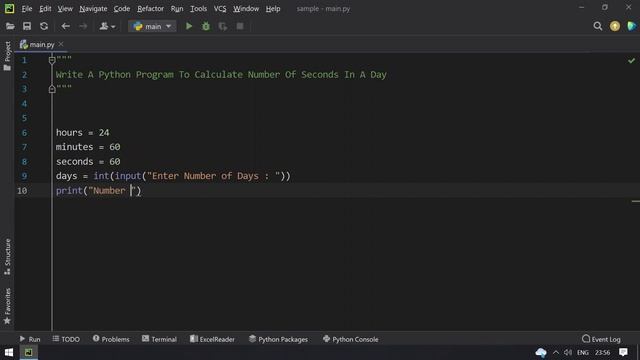Open the Problems tool window
The height and width of the screenshot is (360, 640).
pyautogui.click(x=111, y=339)
